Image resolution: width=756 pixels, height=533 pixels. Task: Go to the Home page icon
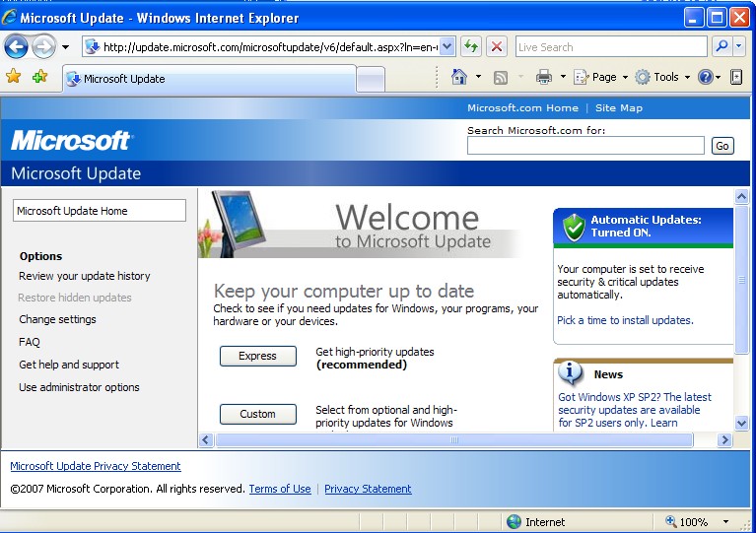(x=459, y=77)
